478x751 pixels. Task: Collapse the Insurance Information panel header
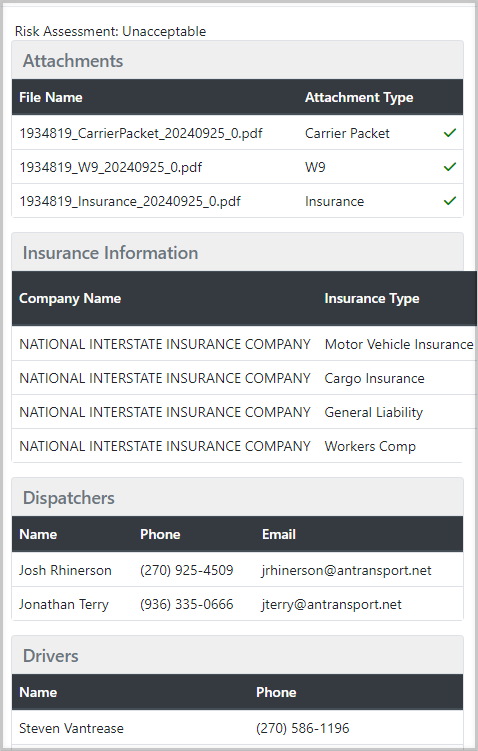point(238,252)
